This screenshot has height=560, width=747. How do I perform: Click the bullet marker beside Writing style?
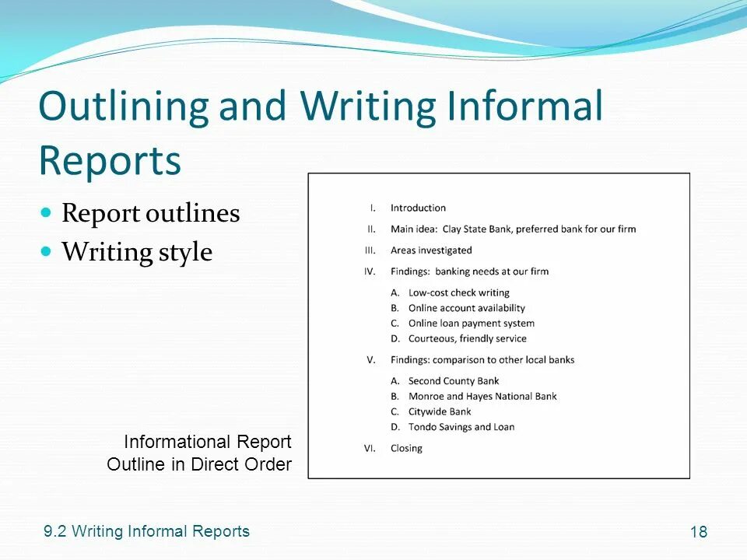coord(47,250)
